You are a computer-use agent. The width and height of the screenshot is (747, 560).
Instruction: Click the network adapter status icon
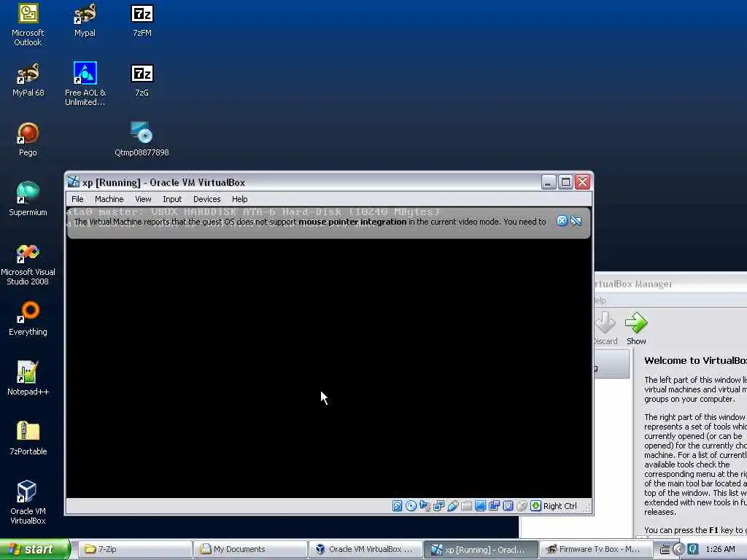pos(438,506)
